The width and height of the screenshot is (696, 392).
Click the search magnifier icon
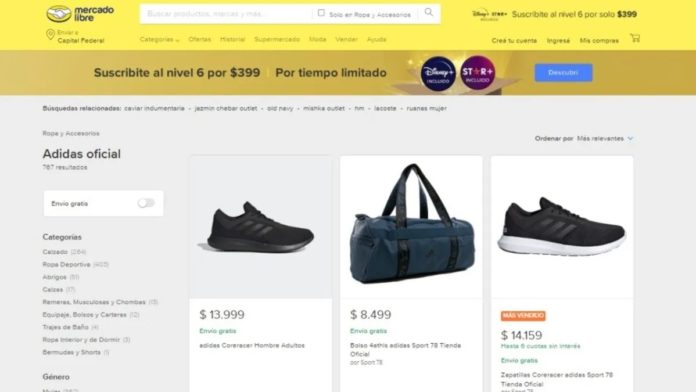coord(428,12)
